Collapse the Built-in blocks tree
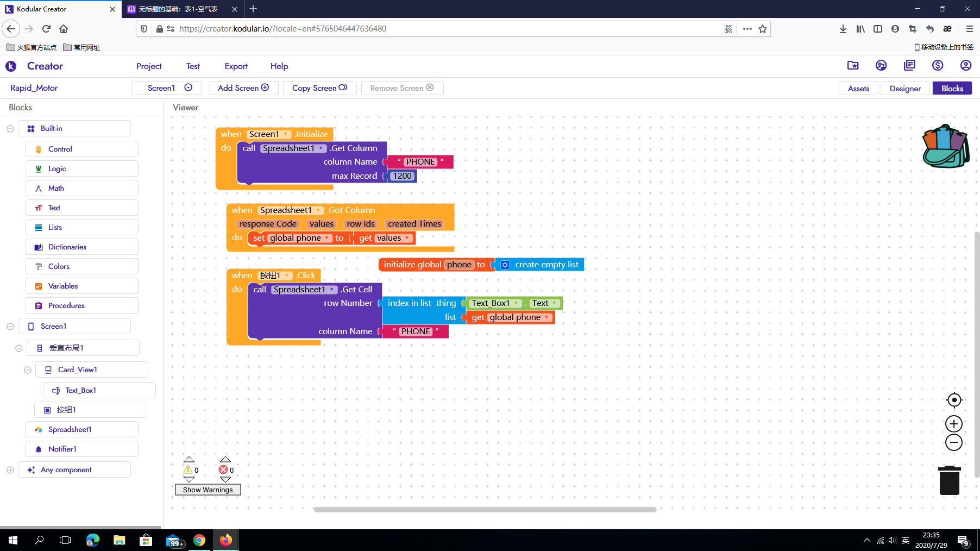This screenshot has height=551, width=980. coord(10,129)
